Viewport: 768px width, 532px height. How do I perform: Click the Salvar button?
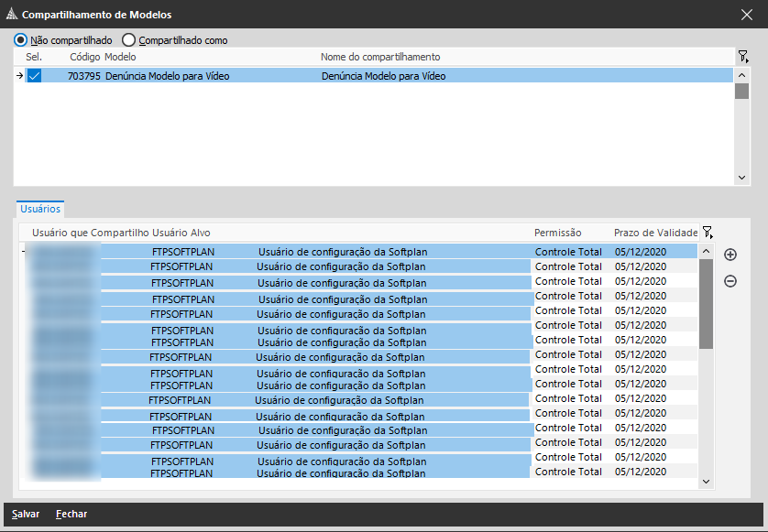coord(26,514)
